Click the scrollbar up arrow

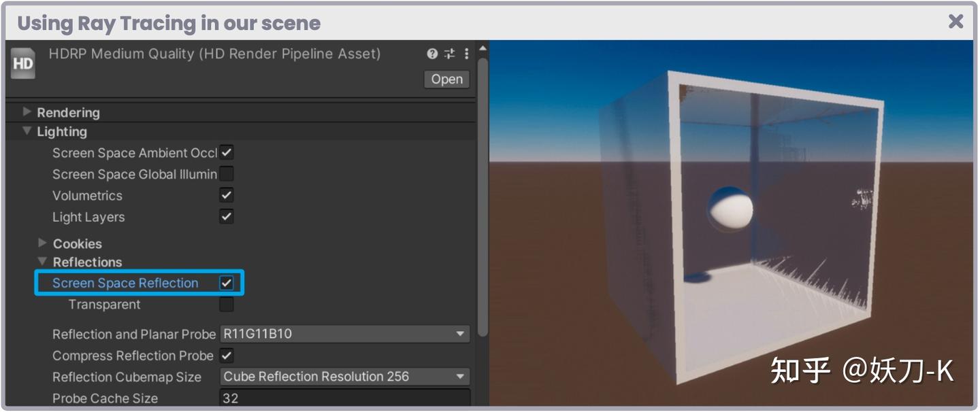[483, 48]
